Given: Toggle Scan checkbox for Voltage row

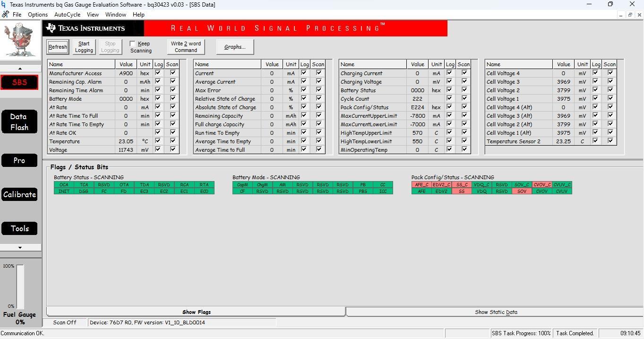Looking at the screenshot, I should tap(173, 149).
